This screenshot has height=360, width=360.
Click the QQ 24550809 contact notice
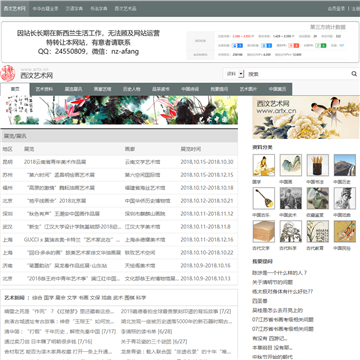88,52
